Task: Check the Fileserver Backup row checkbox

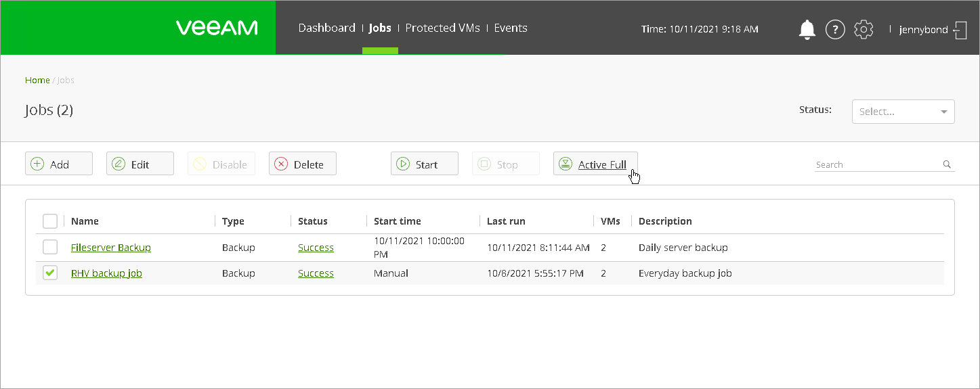Action: 50,247
